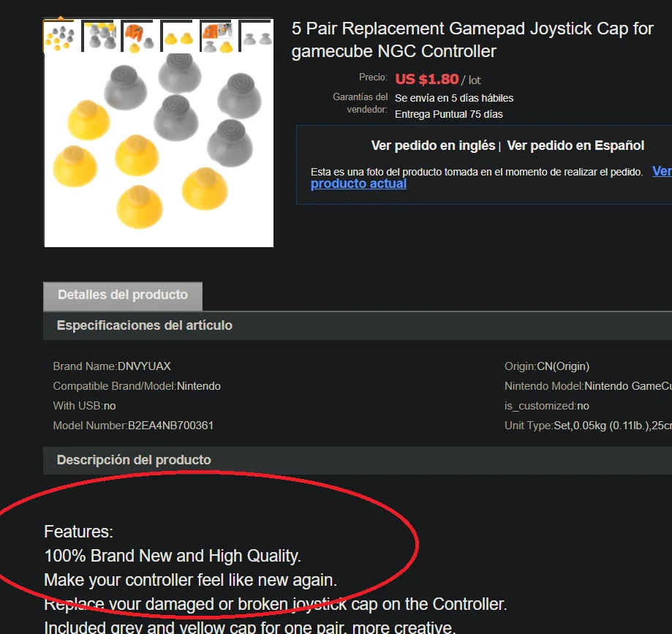Click 'Especificaciones del artículo' section header
The height and width of the screenshot is (634, 672).
[x=358, y=326]
